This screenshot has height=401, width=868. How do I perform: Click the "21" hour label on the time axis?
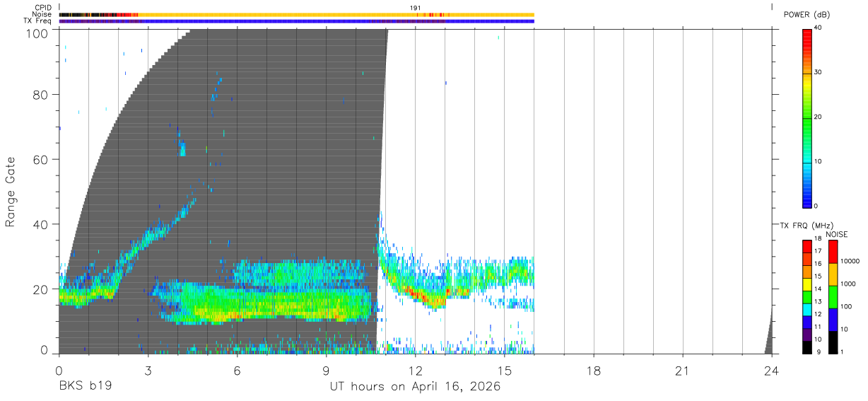click(x=682, y=371)
